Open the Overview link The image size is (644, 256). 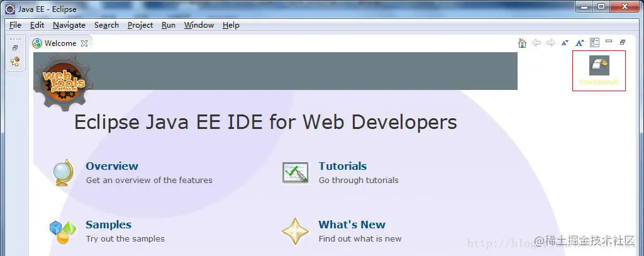pyautogui.click(x=112, y=166)
